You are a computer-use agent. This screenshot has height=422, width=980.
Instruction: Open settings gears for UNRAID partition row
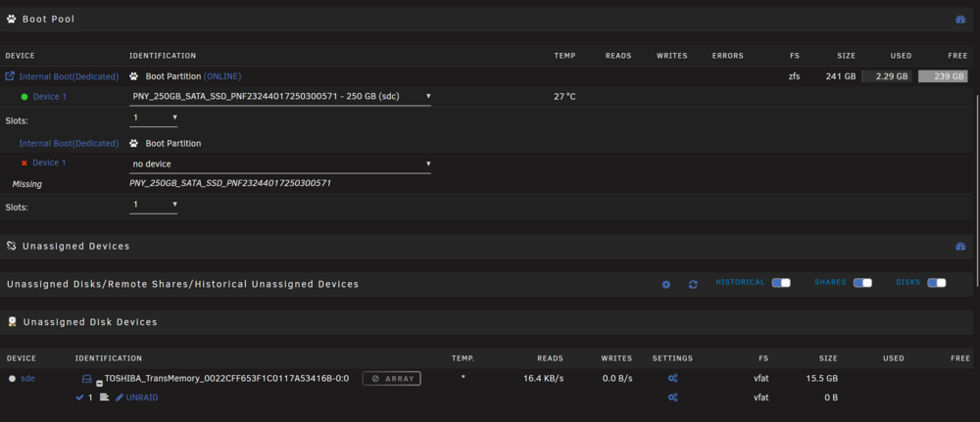672,397
